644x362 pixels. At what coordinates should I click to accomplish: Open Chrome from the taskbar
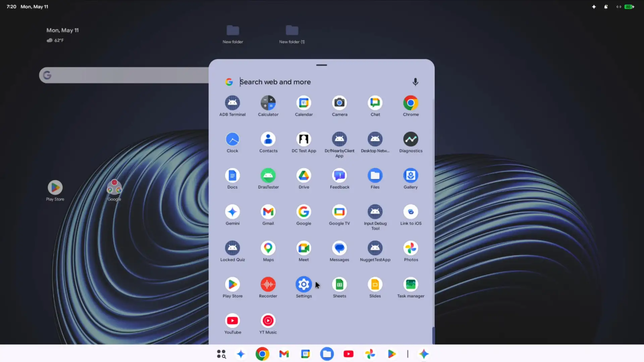coord(262,354)
